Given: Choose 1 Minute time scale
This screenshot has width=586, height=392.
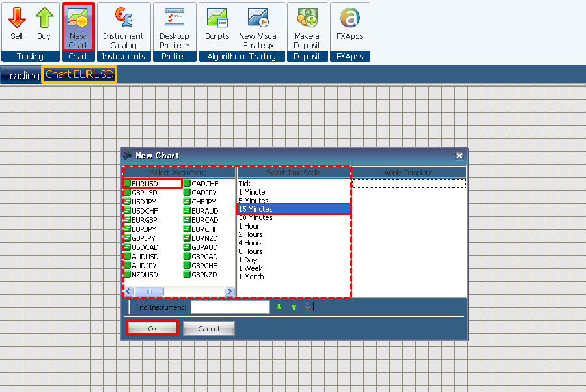Looking at the screenshot, I should click(294, 192).
